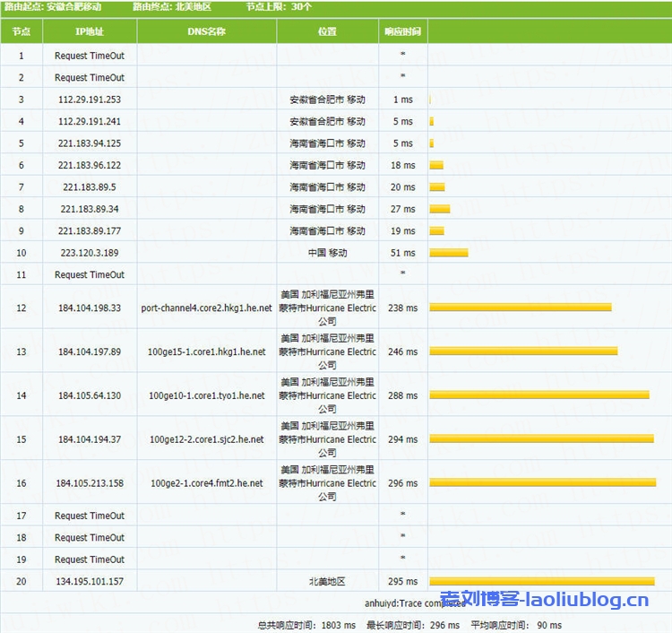
Task: Click the IP地址 column header
Action: tap(90, 31)
